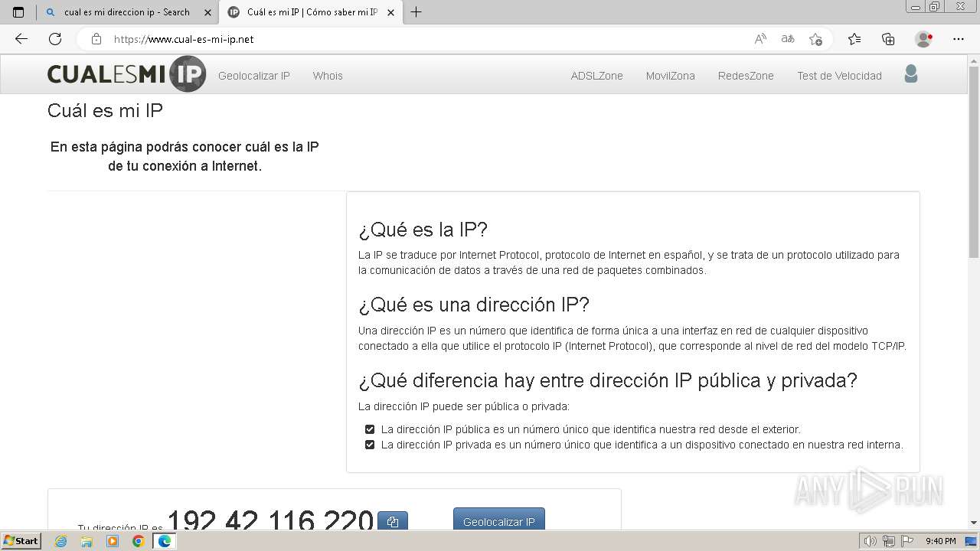The width and height of the screenshot is (980, 551).
Task: Add page to favorites star icon
Action: (815, 39)
